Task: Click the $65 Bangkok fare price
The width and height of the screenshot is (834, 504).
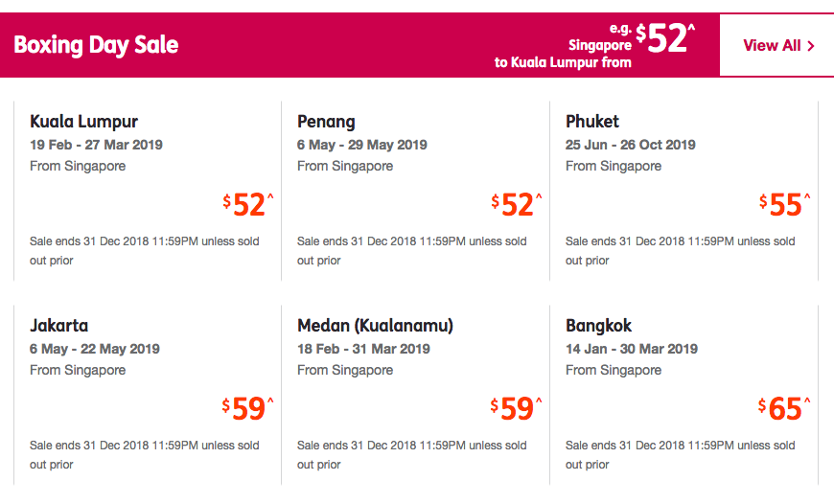Action: pos(784,409)
